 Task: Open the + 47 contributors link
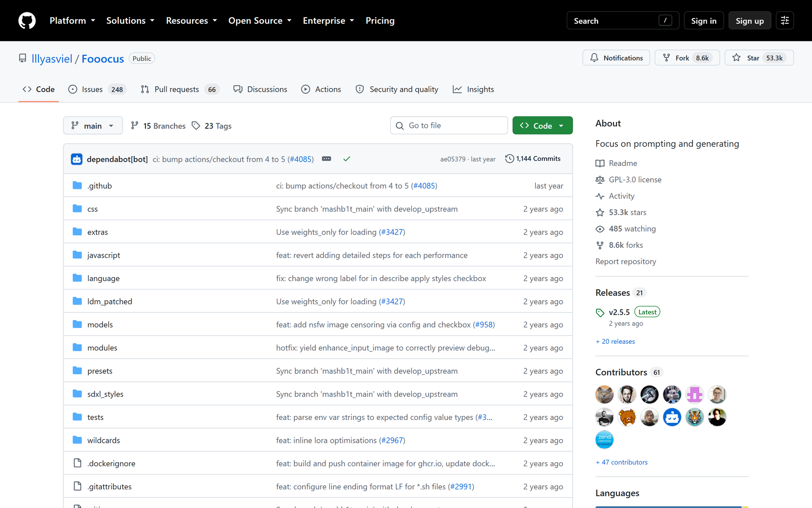point(622,462)
